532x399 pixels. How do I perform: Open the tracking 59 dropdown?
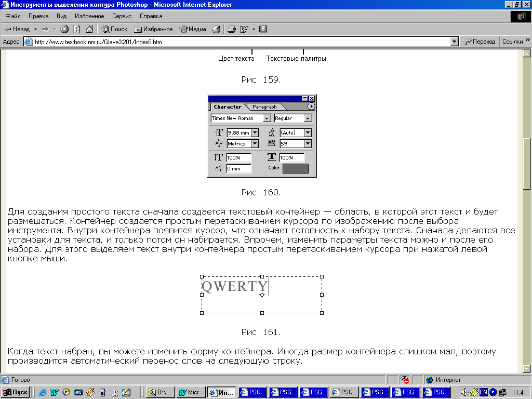coord(308,143)
